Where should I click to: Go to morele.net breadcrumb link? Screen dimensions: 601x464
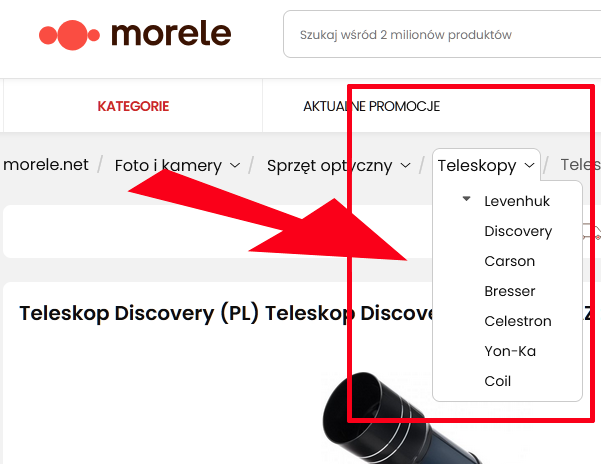(46, 165)
